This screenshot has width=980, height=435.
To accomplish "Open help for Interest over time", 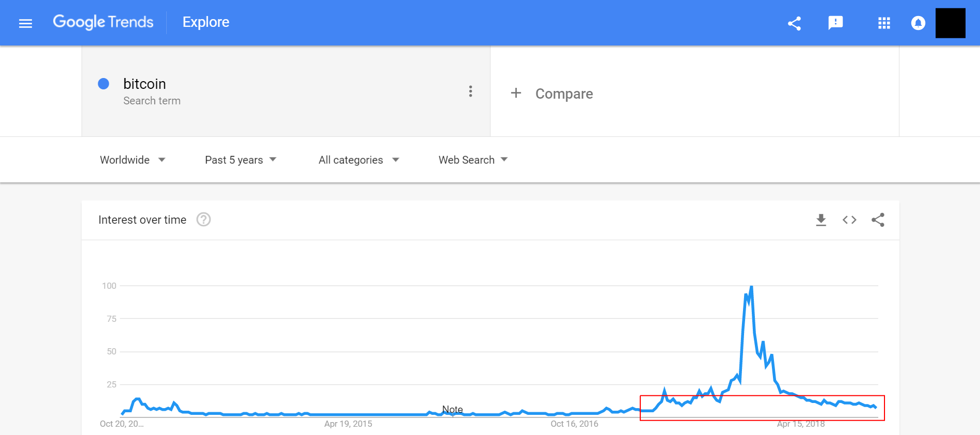I will 203,220.
